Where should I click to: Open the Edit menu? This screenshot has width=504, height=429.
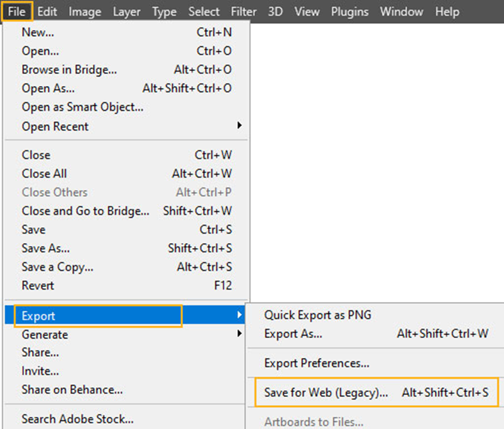[47, 11]
